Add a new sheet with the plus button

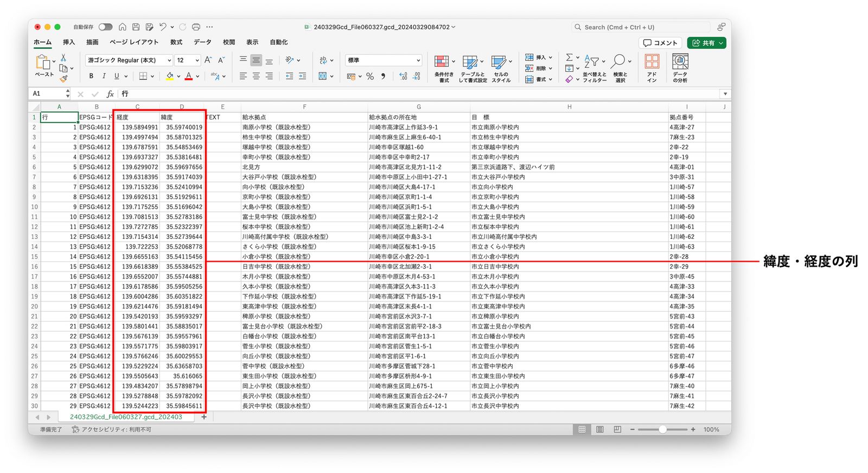click(204, 417)
